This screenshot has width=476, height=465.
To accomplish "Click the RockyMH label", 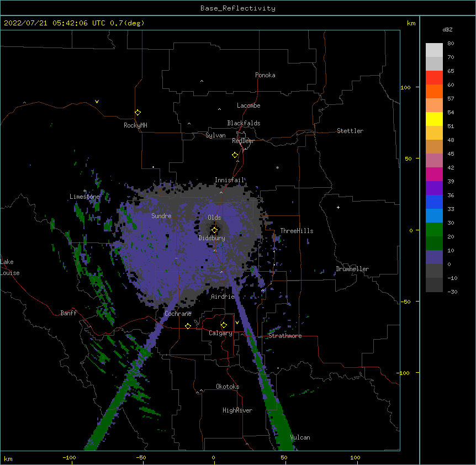I will [x=135, y=125].
